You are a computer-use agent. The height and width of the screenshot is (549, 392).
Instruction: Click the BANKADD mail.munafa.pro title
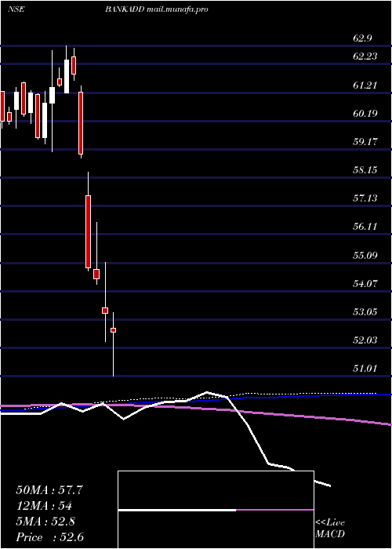coord(157,9)
